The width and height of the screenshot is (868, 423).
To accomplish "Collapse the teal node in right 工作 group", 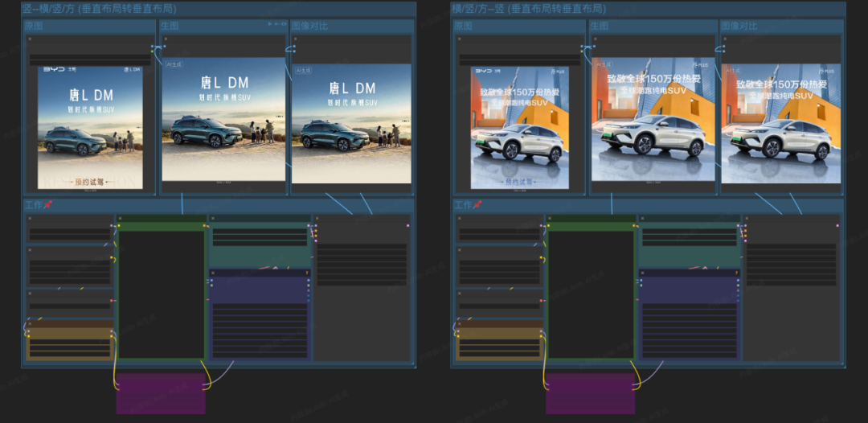I will [642, 218].
